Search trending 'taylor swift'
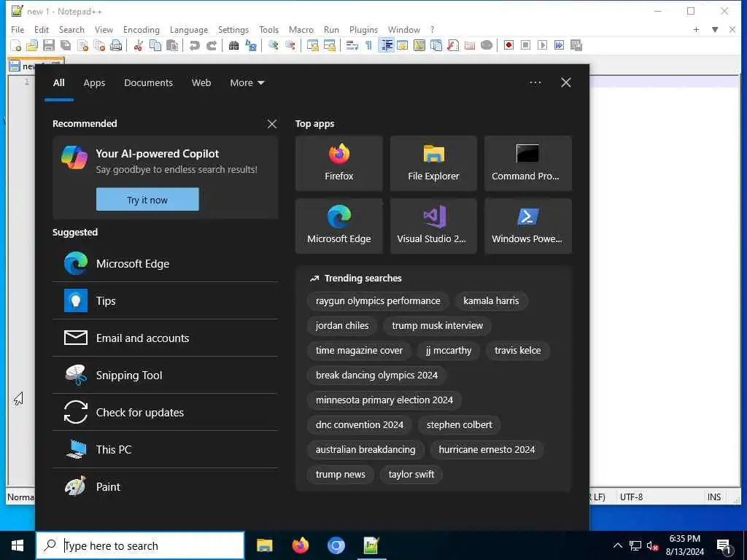The width and height of the screenshot is (747, 560). point(411,474)
